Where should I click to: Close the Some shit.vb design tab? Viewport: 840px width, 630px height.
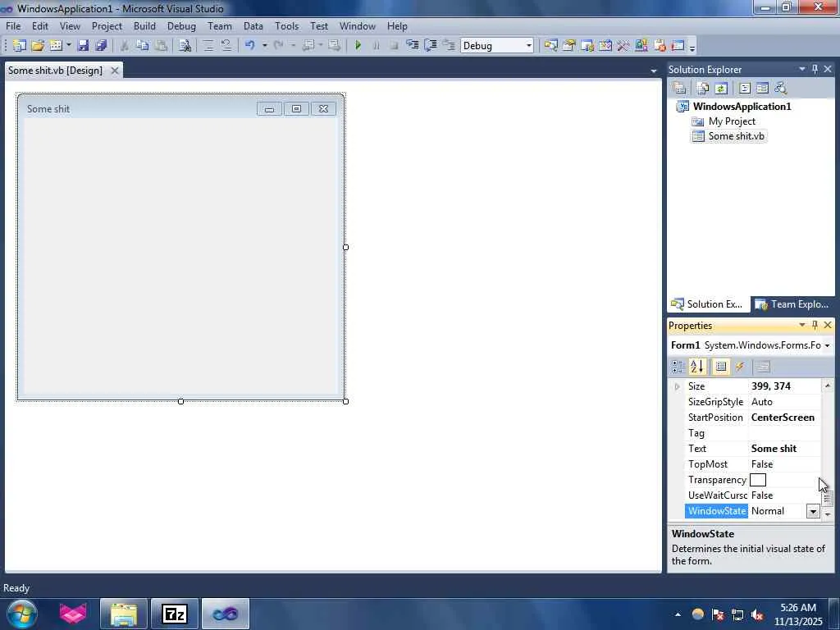coord(115,71)
